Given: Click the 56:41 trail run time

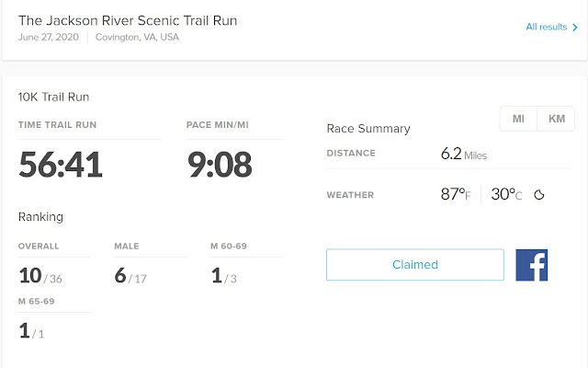Looking at the screenshot, I should click(x=61, y=165).
